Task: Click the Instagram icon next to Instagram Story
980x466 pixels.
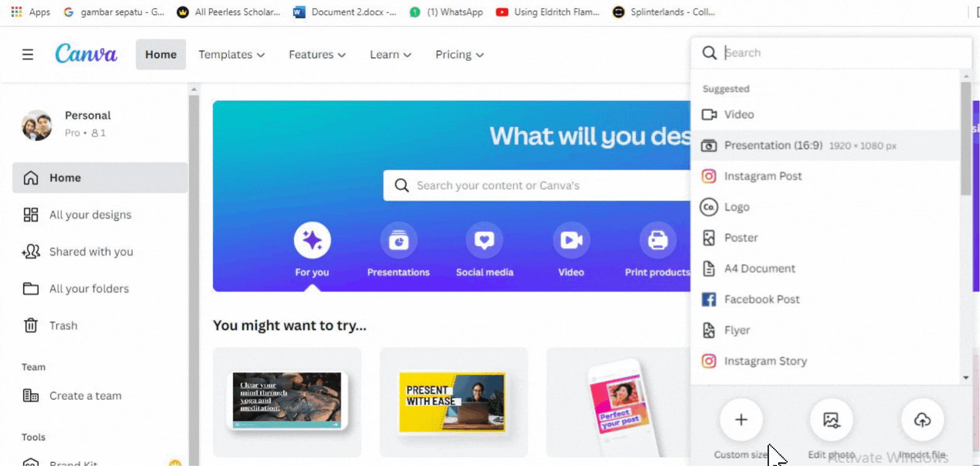Action: point(709,361)
